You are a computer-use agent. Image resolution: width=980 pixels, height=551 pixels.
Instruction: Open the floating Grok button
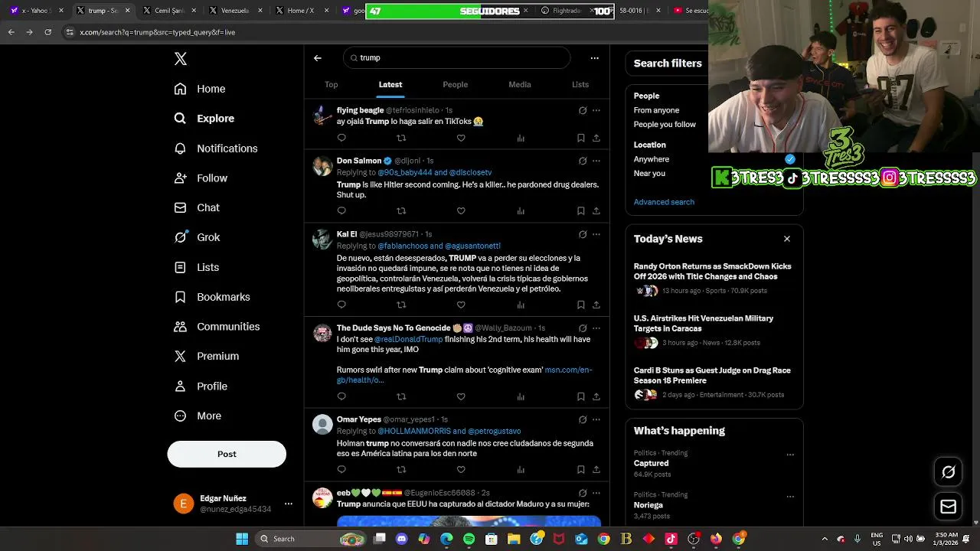point(948,472)
